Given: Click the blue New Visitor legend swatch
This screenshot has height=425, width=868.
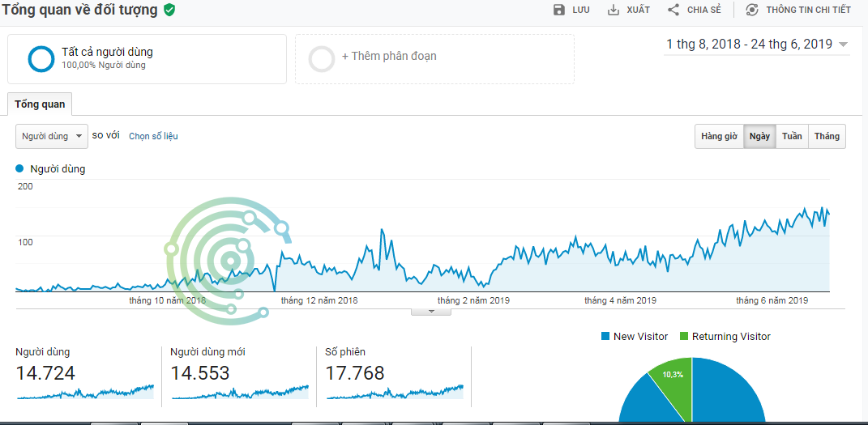Looking at the screenshot, I should point(605,336).
